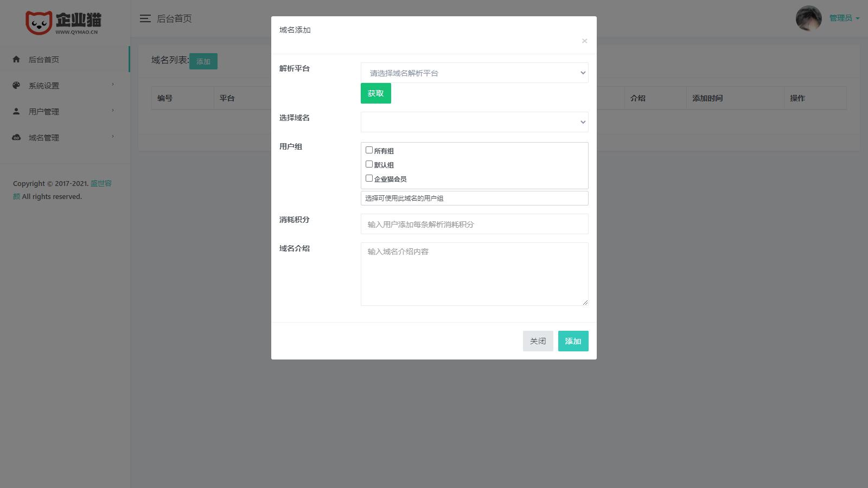
Task: Click the palette icon for 系统设置
Action: (16, 86)
